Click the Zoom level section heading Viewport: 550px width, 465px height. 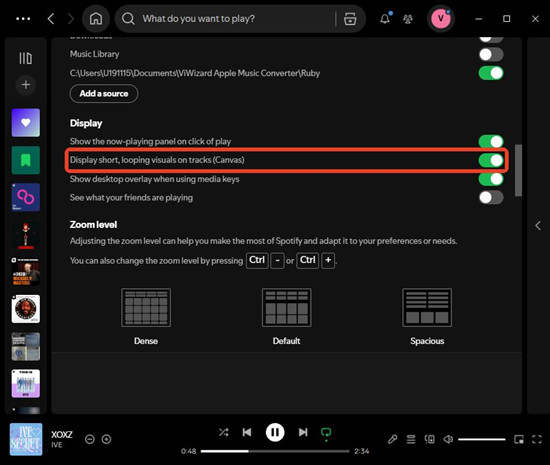93,224
